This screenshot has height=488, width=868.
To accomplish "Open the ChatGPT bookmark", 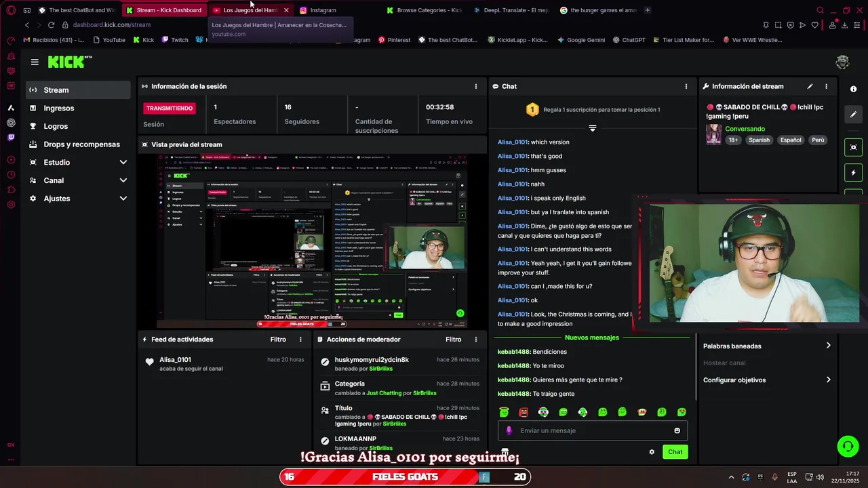I will click(628, 40).
